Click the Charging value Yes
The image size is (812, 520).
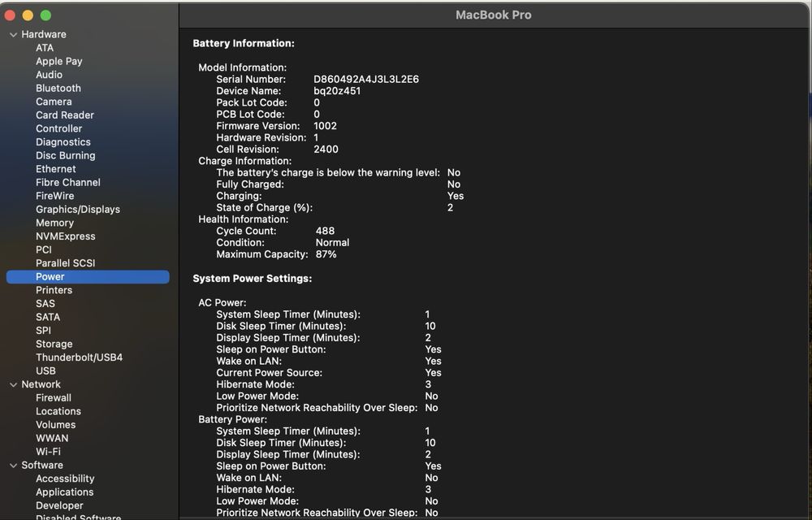point(456,196)
